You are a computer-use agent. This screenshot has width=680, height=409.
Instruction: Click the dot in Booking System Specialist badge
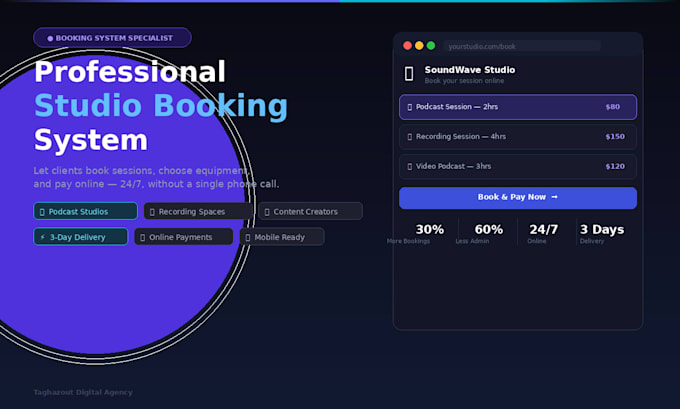(50, 38)
